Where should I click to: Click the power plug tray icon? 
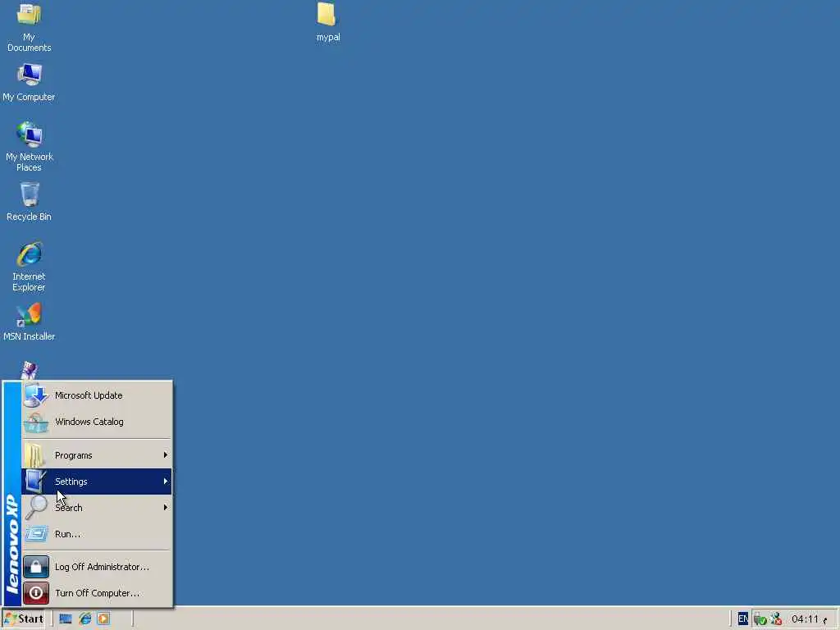pyautogui.click(x=760, y=619)
